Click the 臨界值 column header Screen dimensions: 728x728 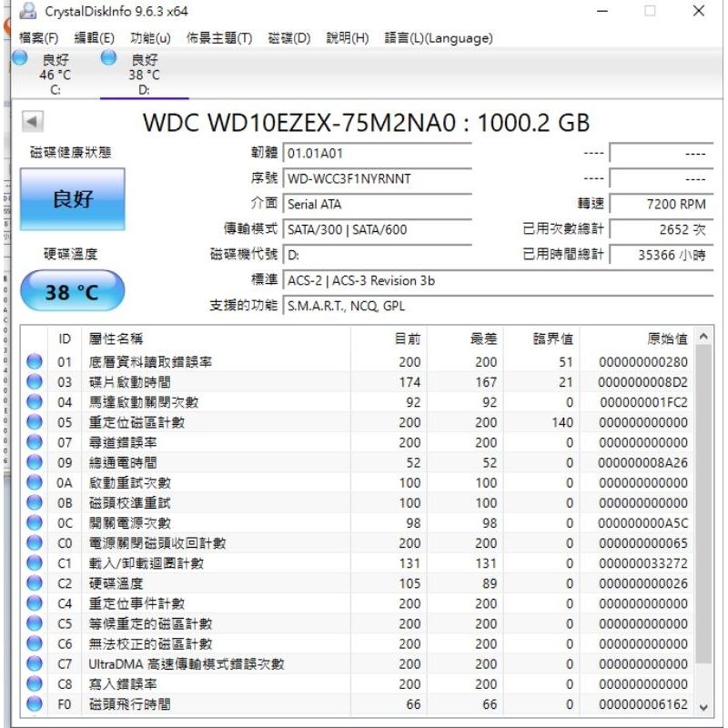pos(541,339)
